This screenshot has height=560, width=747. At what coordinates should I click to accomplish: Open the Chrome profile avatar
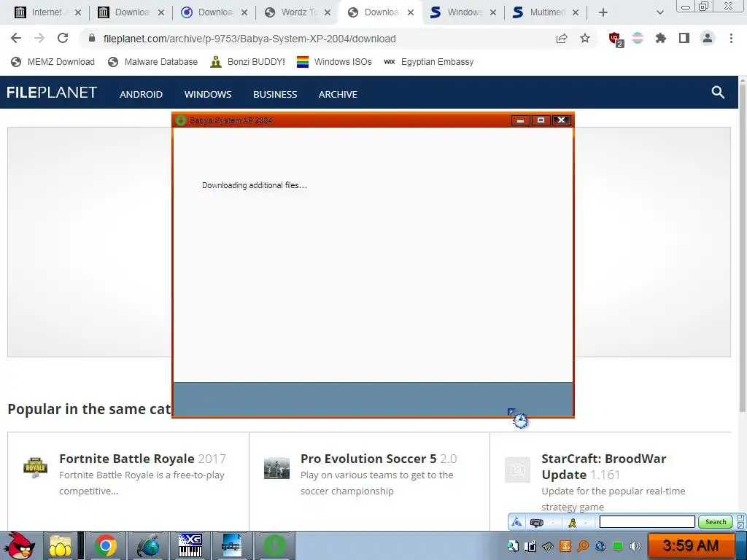(x=708, y=38)
